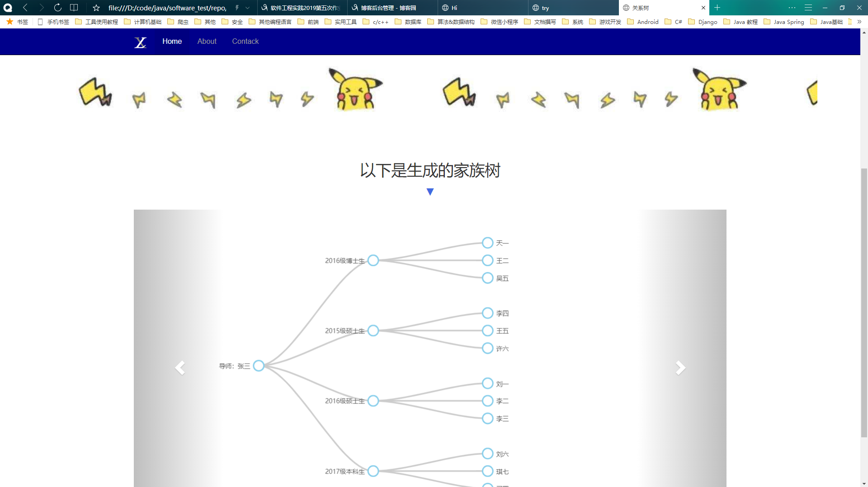Viewport: 868px width, 487px height.
Task: Click the address bar URL field
Action: (167, 8)
